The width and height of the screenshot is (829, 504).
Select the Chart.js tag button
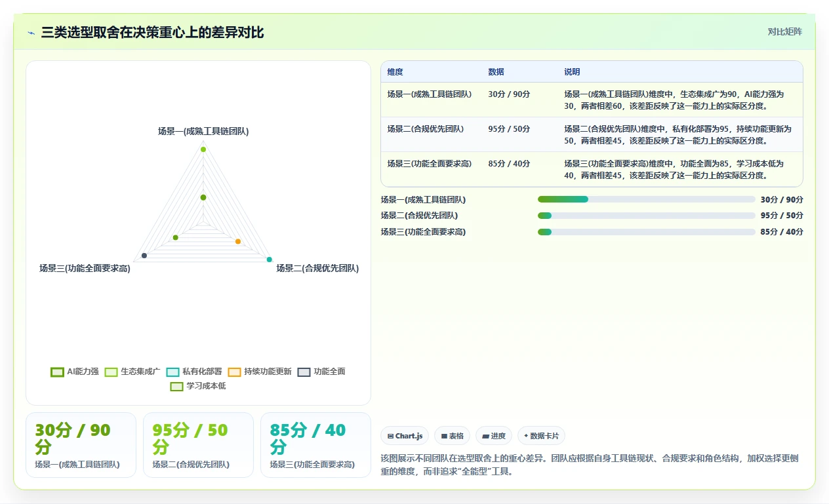pyautogui.click(x=405, y=436)
